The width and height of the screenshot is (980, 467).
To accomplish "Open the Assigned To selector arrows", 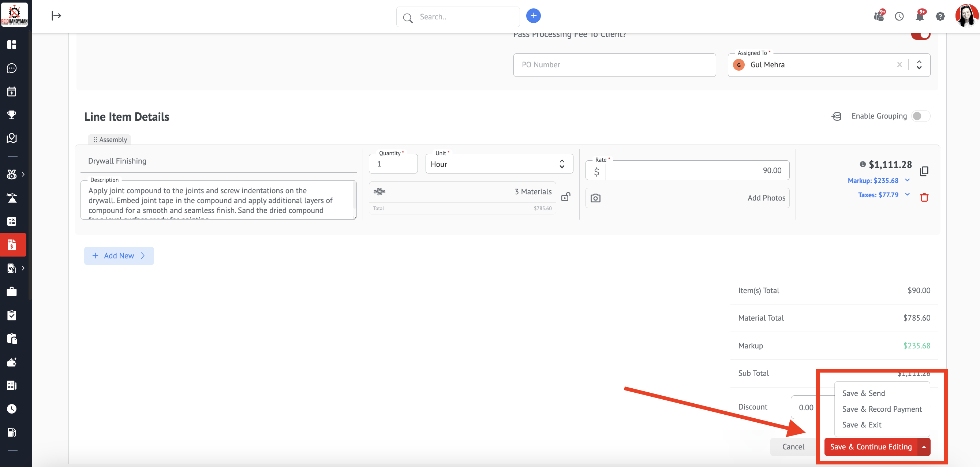I will pos(919,65).
